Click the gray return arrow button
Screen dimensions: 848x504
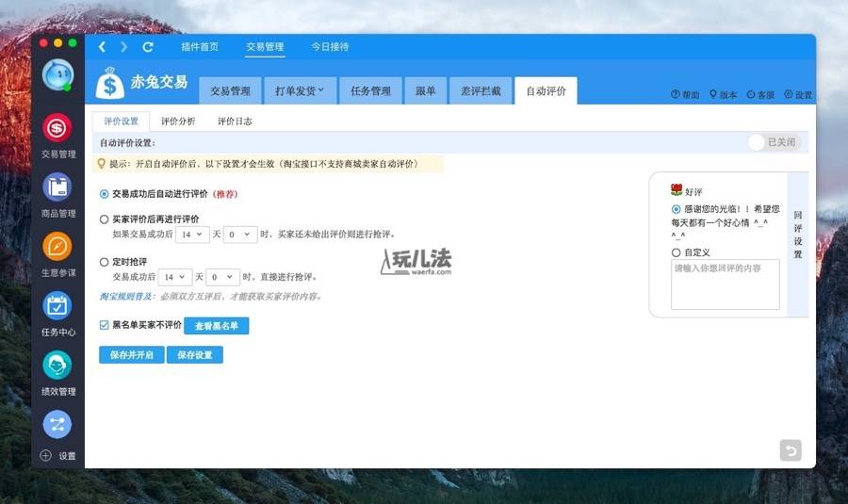791,450
